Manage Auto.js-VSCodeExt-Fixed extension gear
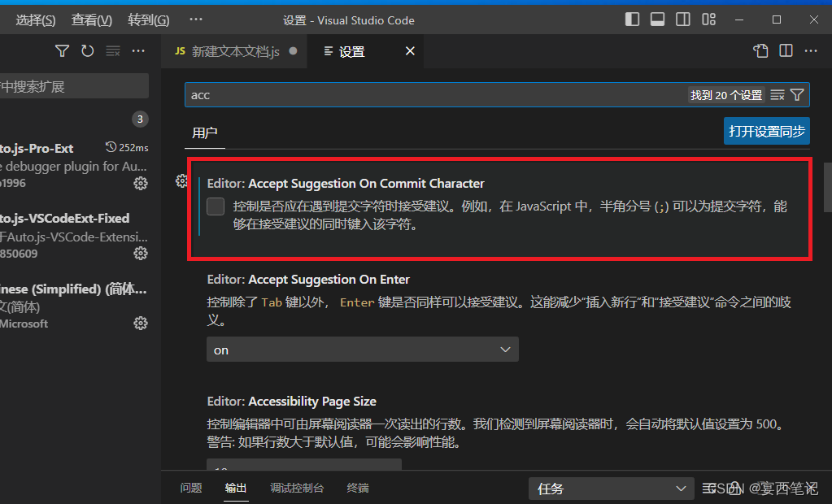 [x=141, y=254]
